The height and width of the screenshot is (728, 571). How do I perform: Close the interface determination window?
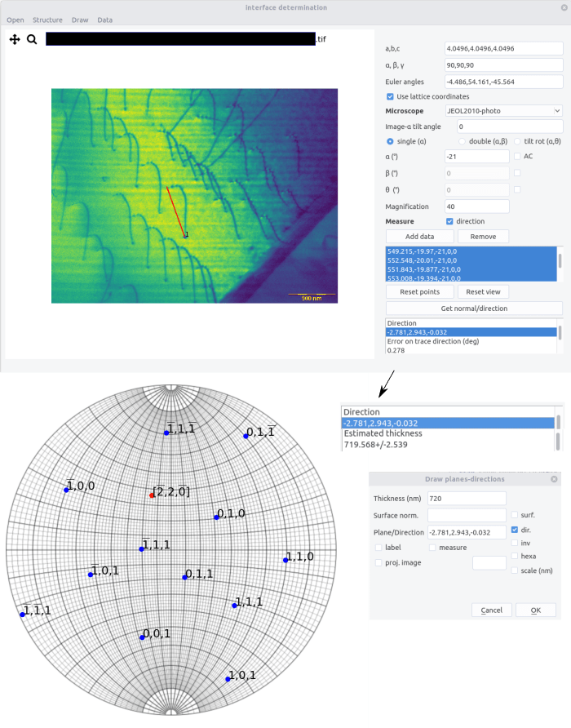(564, 7)
